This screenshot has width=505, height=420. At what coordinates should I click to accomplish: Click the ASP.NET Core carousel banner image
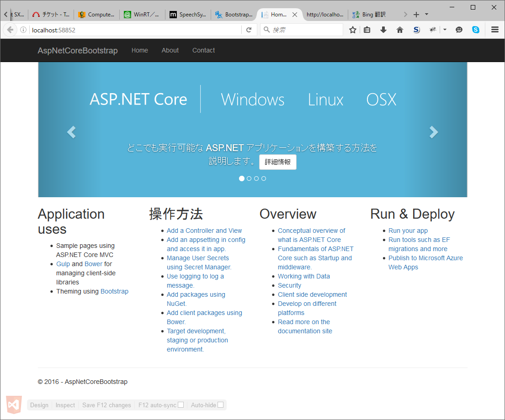pos(252,130)
